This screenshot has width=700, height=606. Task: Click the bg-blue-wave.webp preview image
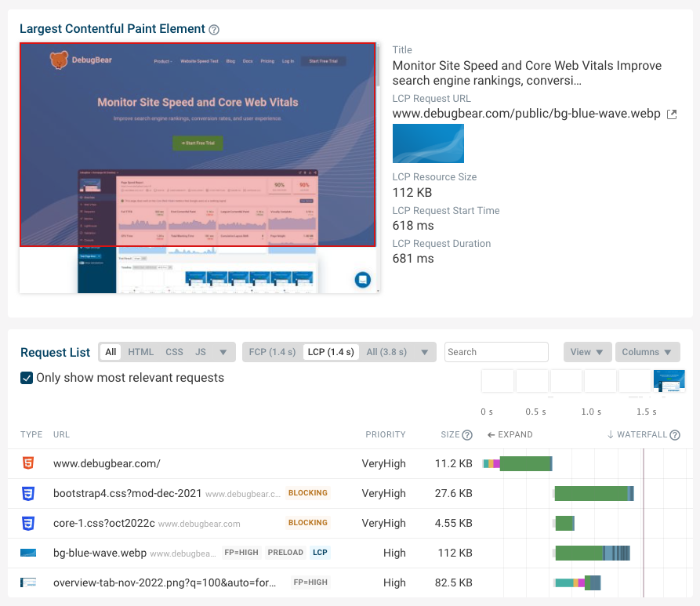pos(428,143)
